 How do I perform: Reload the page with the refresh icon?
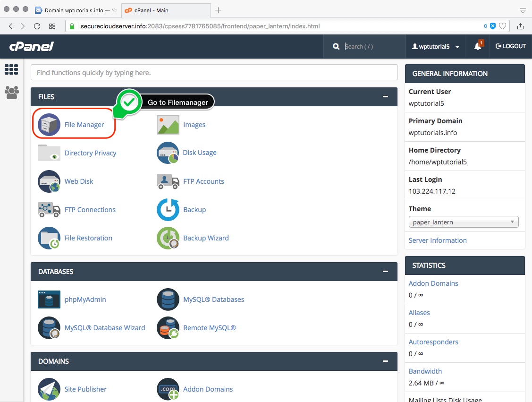[37, 26]
